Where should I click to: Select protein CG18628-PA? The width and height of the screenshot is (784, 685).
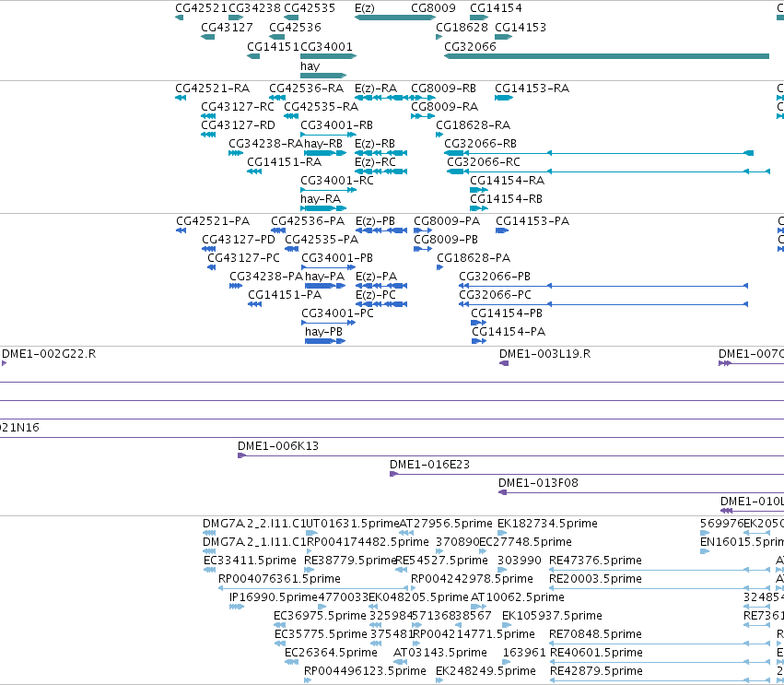[474, 258]
